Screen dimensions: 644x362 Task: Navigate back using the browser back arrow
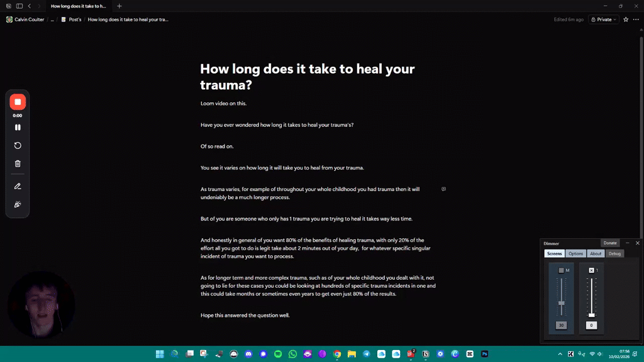30,6
